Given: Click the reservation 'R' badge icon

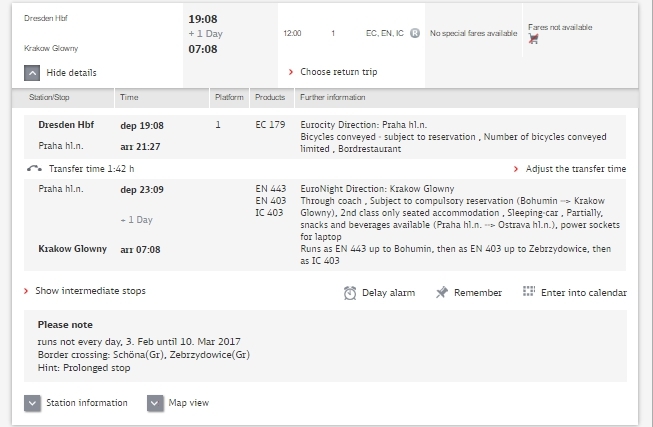Looking at the screenshot, I should pyautogui.click(x=415, y=33).
